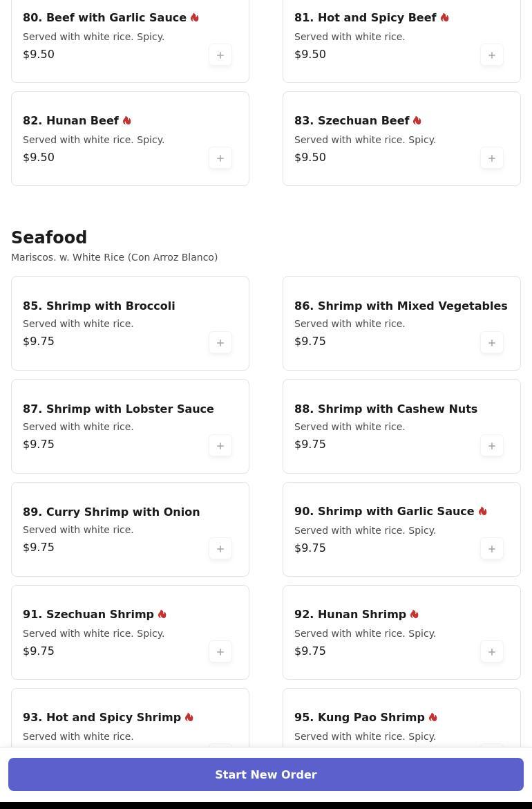Open the Hot and Spicy Shrimp item
Image resolution: width=532 pixels, height=809 pixels.
[102, 718]
